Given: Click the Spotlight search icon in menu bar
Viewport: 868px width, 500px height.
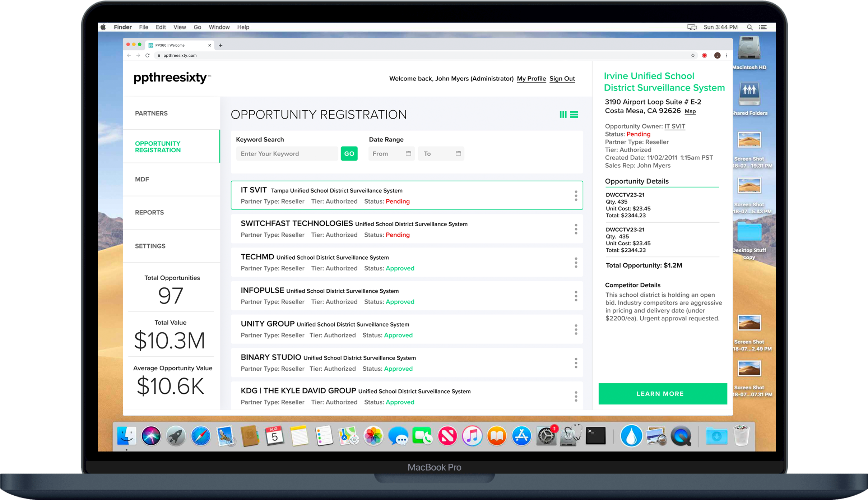Looking at the screenshot, I should (x=750, y=27).
